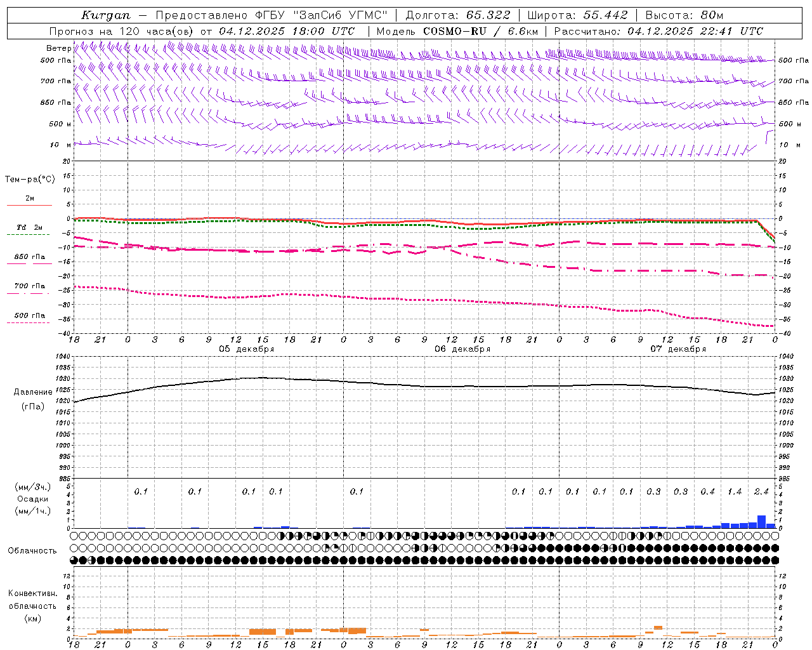Click the "Конвективн." convective cloud label
This screenshot has height=650, width=812.
coord(32,594)
